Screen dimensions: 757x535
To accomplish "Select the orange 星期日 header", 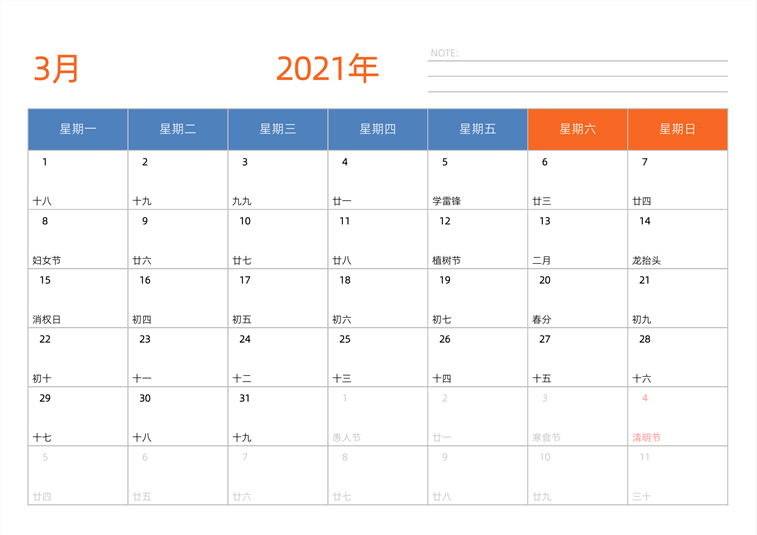I will [677, 129].
